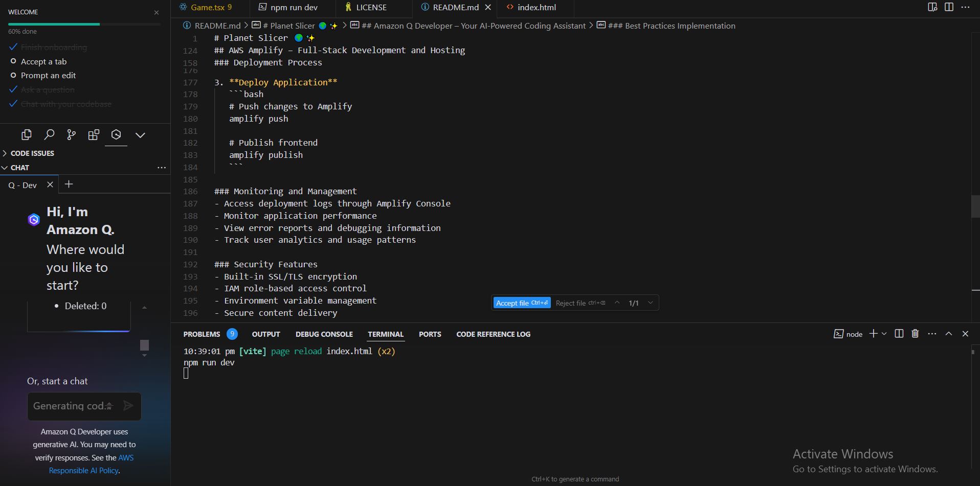Close the Q - Dev chat tab
This screenshot has height=486, width=980.
click(x=50, y=184)
